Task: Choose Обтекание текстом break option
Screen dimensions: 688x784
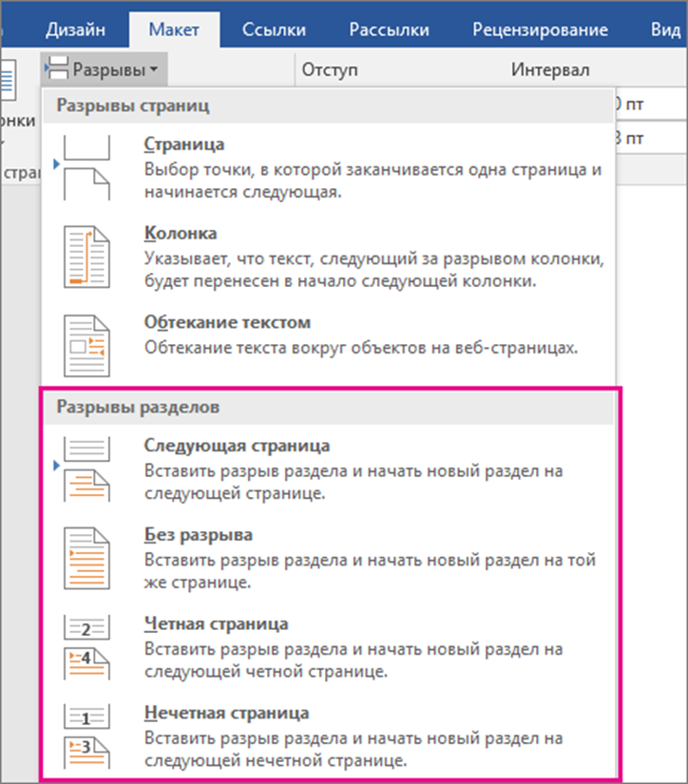Action: pyautogui.click(x=329, y=346)
